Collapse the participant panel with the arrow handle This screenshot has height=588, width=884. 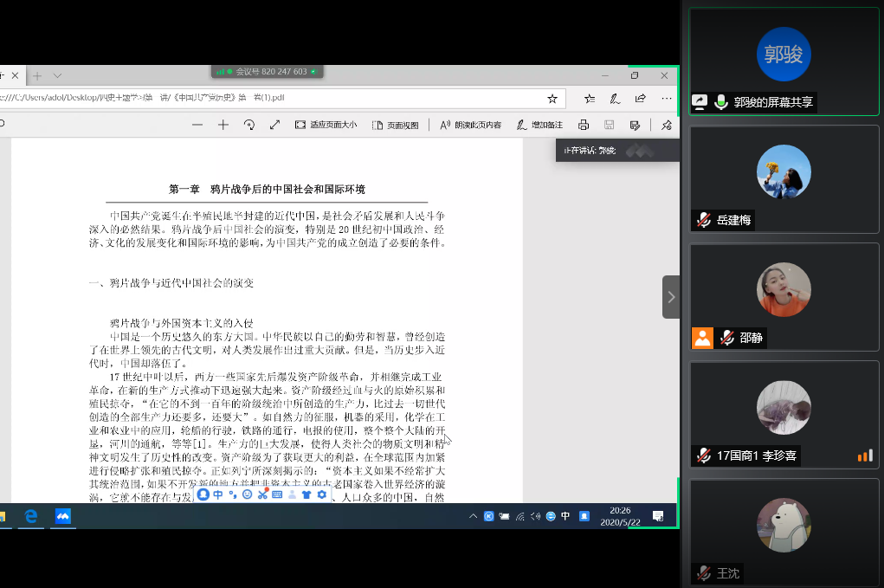(x=671, y=297)
